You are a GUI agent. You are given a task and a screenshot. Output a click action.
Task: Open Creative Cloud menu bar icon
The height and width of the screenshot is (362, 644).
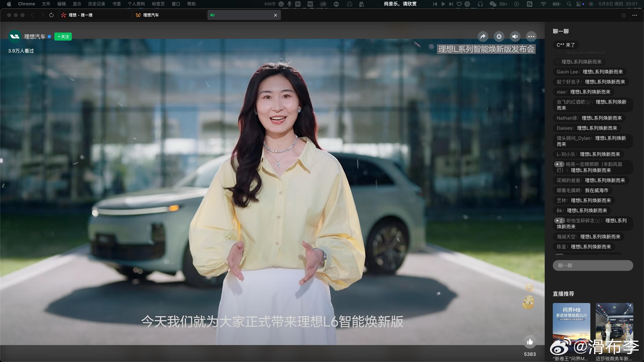click(x=323, y=4)
